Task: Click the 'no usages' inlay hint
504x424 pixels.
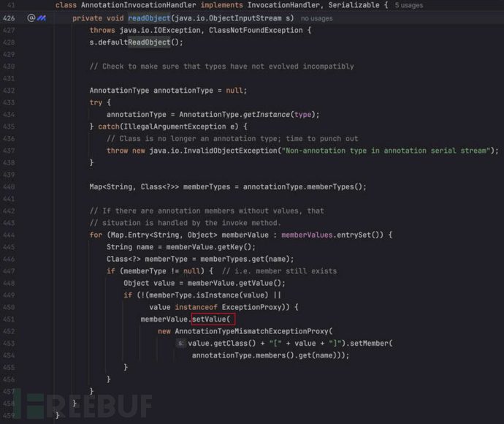Action: (316, 19)
